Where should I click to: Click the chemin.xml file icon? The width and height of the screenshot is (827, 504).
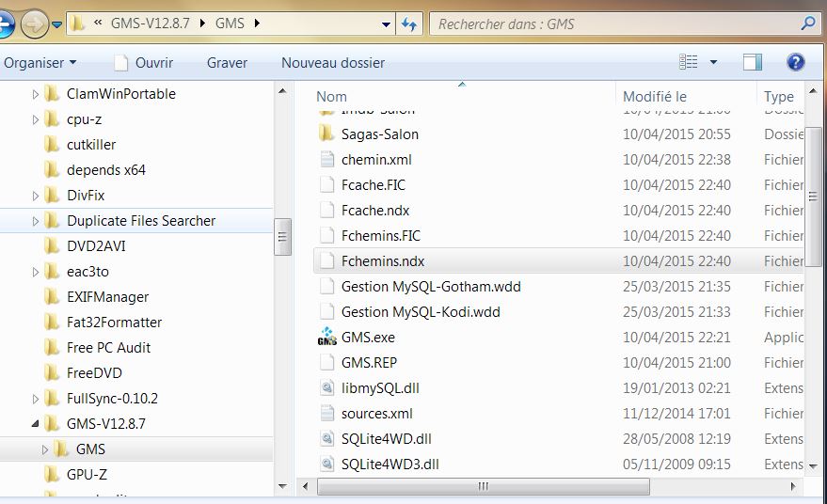point(326,160)
